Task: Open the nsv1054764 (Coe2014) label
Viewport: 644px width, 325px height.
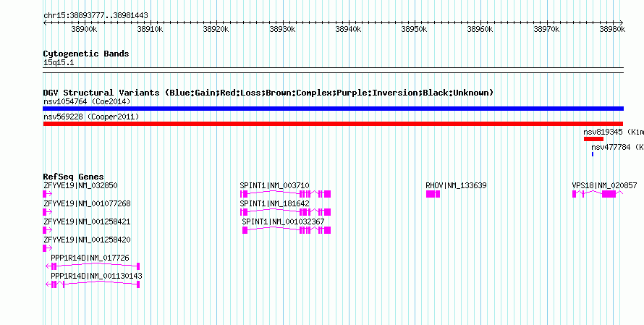Action: tap(87, 101)
